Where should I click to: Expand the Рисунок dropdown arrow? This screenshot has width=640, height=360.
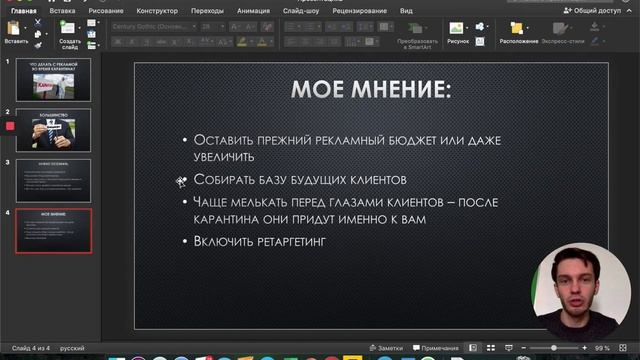467,28
